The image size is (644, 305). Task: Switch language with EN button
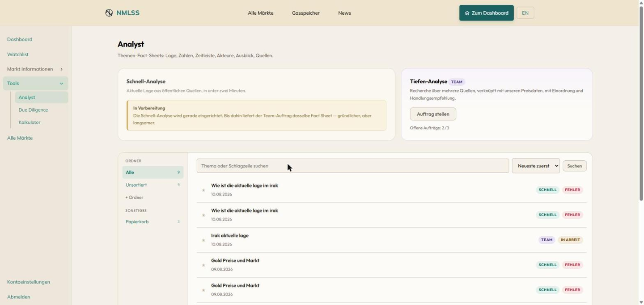[x=525, y=13]
